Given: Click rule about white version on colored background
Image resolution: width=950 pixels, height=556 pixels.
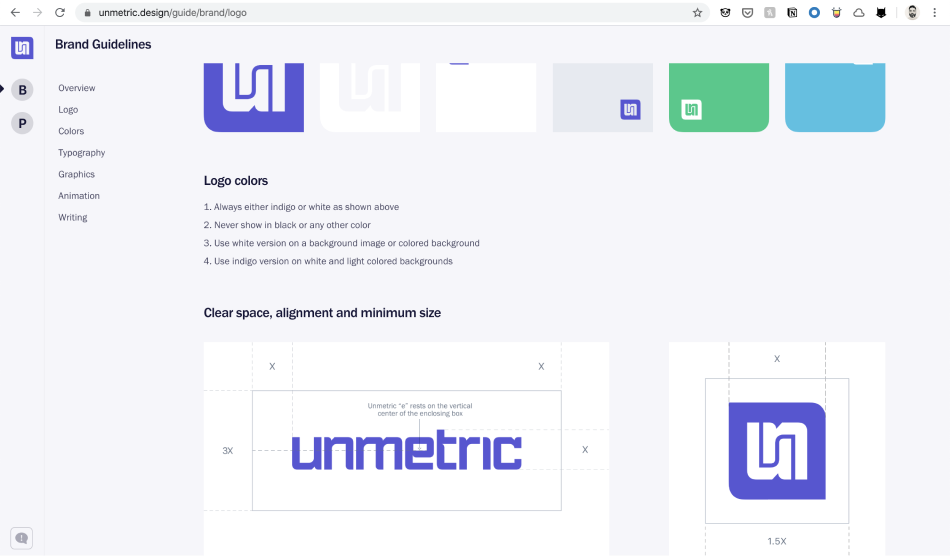Looking at the screenshot, I should click(342, 243).
